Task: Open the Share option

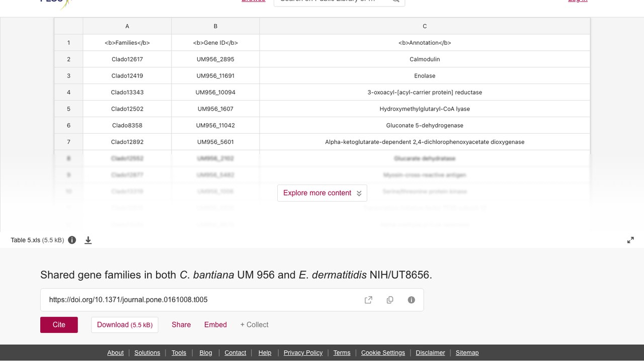Action: click(x=181, y=325)
